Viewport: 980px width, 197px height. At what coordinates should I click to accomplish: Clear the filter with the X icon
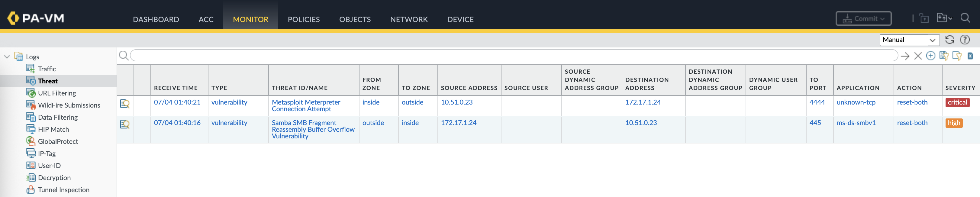tap(917, 56)
